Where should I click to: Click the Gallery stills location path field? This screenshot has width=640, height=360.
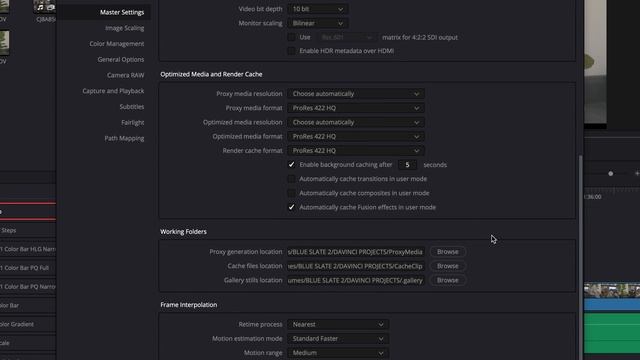(356, 280)
